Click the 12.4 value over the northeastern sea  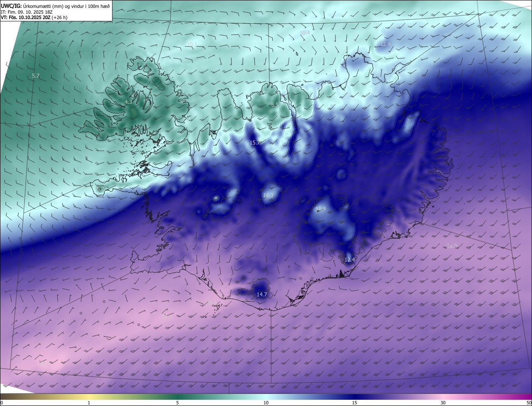coord(386,44)
